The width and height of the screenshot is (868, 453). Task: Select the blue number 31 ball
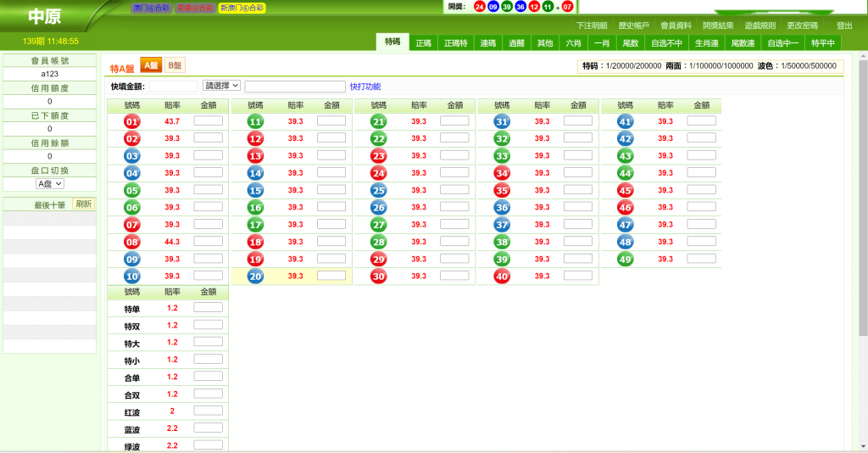tap(502, 121)
